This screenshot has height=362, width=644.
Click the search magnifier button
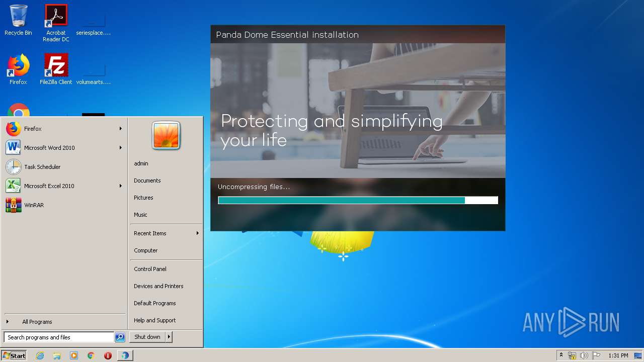pyautogui.click(x=120, y=337)
